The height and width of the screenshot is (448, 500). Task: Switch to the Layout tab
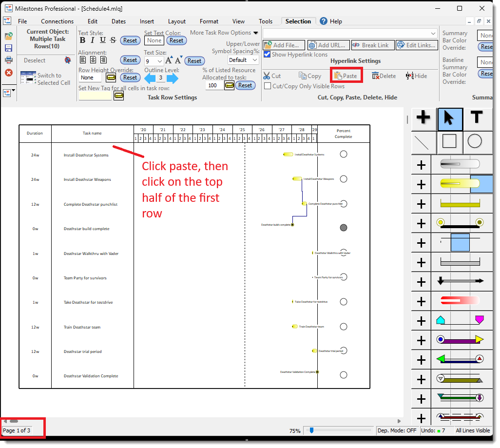pos(176,21)
